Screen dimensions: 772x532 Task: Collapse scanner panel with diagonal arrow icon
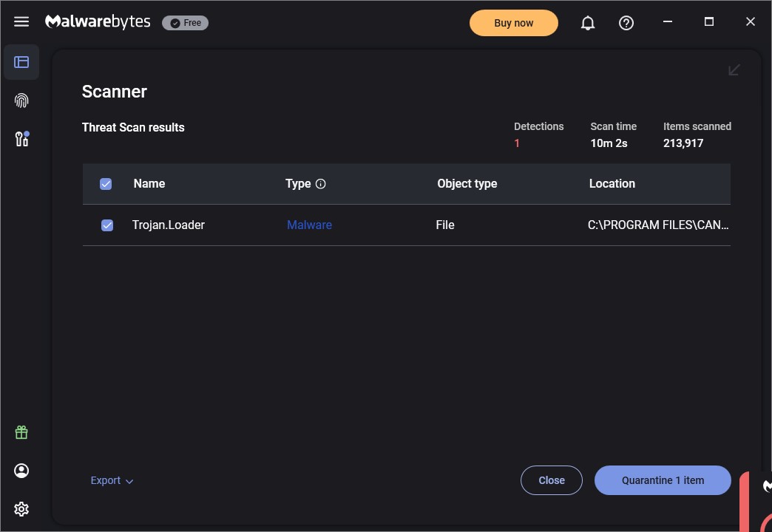[x=734, y=69]
